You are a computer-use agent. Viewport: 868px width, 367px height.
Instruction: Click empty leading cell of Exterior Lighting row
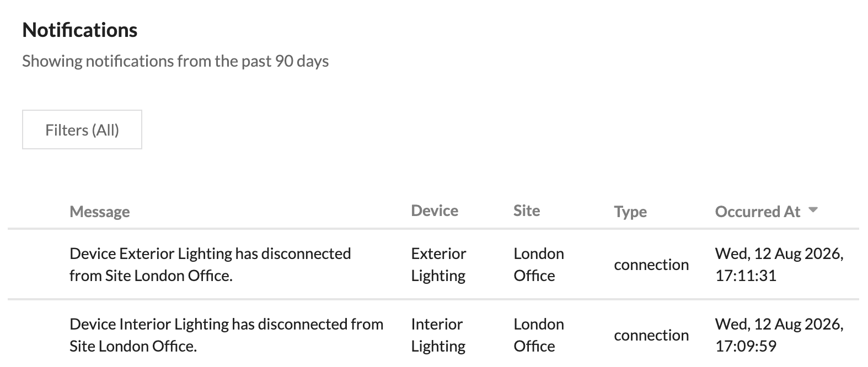point(39,265)
